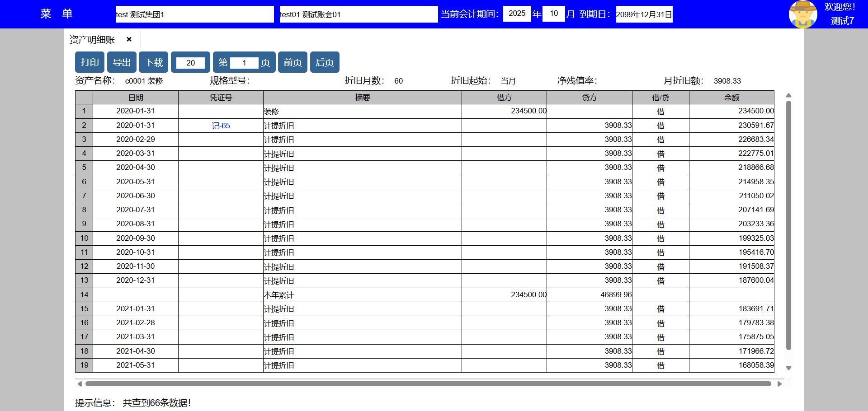Click the horizontal scrollbar right arrow
This screenshot has height=411, width=868.
pyautogui.click(x=779, y=384)
